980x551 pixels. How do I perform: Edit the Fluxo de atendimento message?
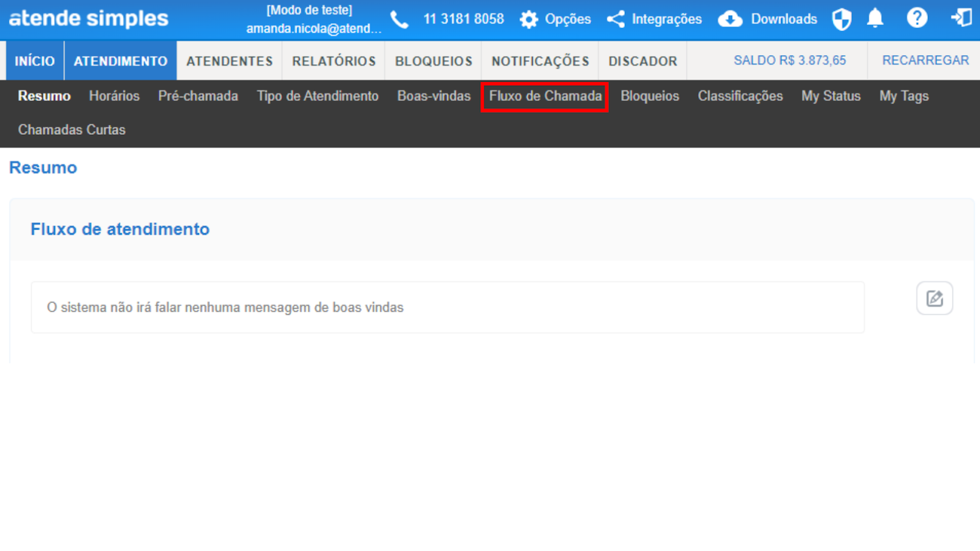[935, 298]
